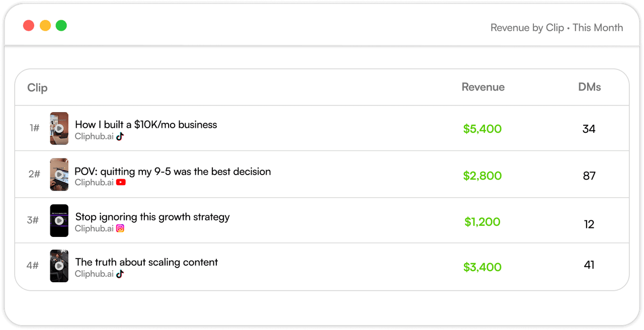The height and width of the screenshot is (330, 644).
Task: Play the $10K/mo business clip thumbnail
Action: point(59,128)
